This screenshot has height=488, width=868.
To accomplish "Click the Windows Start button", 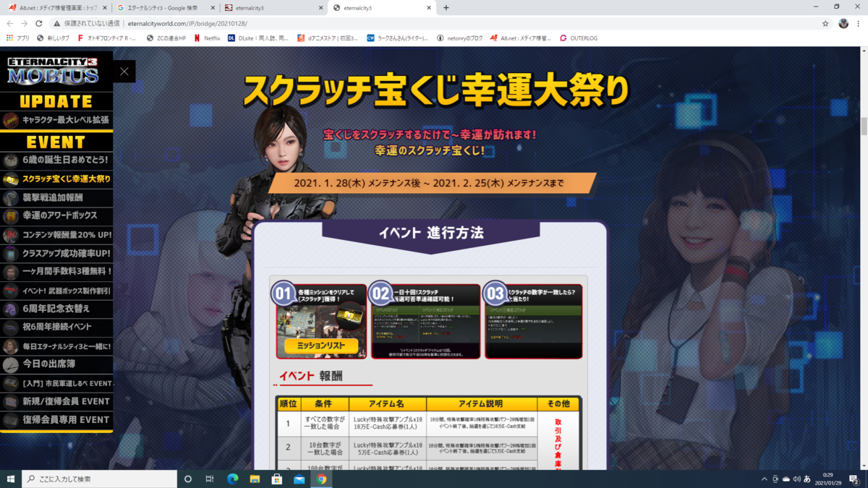I will [x=11, y=479].
